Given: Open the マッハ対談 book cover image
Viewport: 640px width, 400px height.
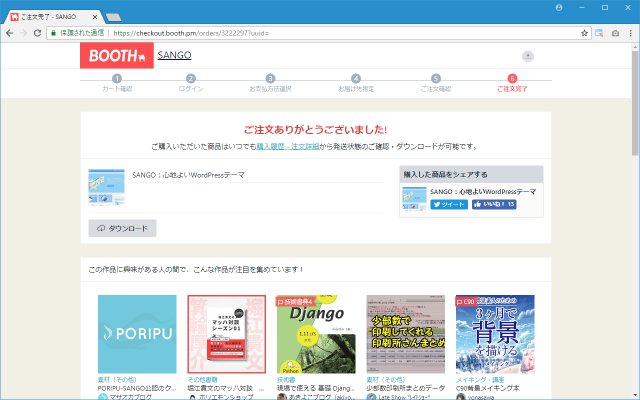Looking at the screenshot, I should point(227,334).
